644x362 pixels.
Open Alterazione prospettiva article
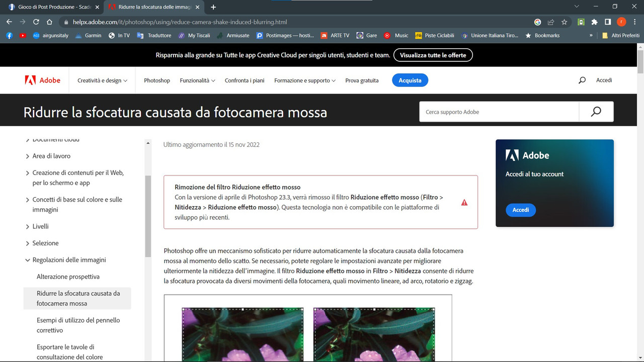click(68, 277)
